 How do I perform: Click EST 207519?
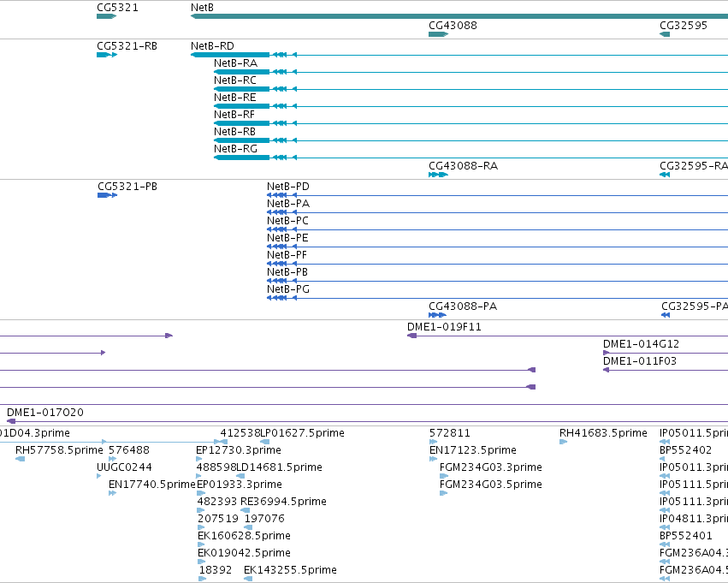click(218, 519)
